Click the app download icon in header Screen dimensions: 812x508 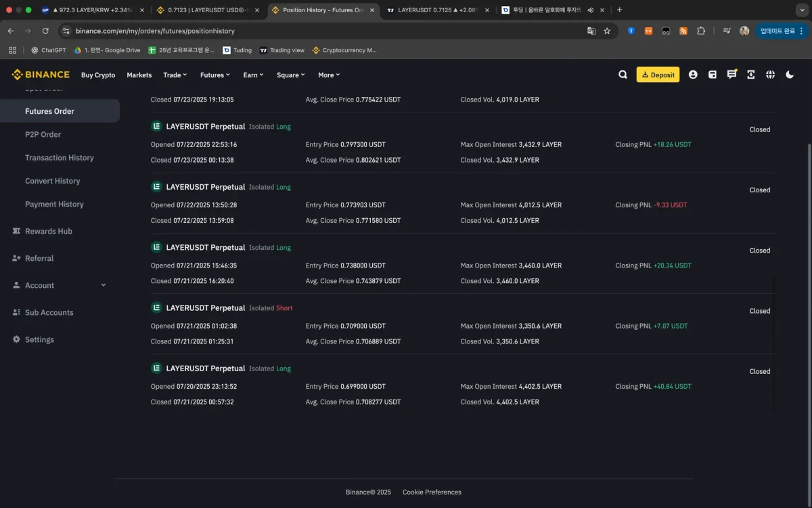751,75
